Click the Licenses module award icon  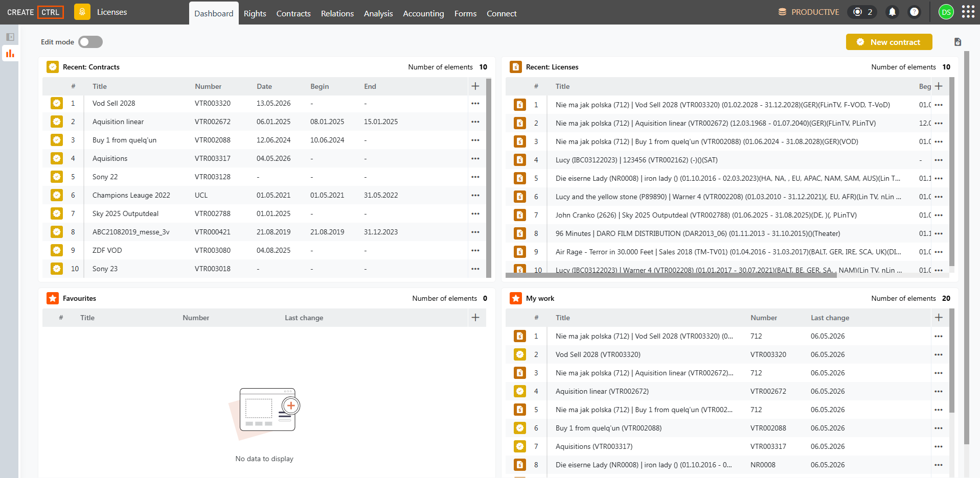(x=82, y=12)
